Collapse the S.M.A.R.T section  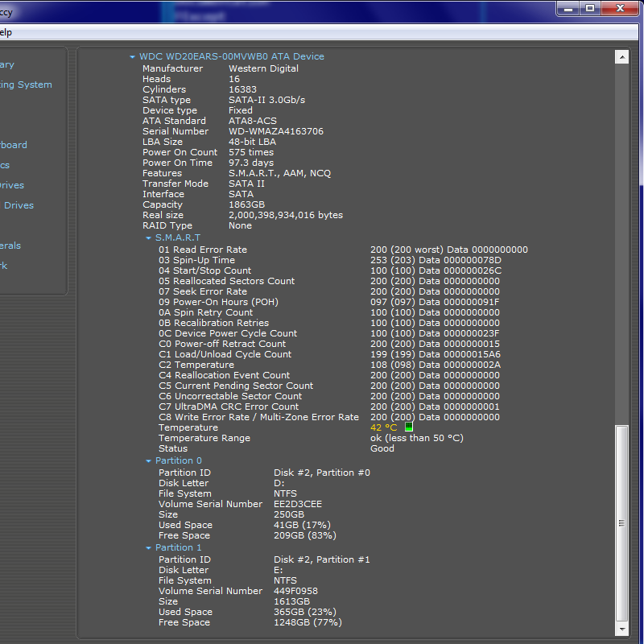click(x=148, y=238)
